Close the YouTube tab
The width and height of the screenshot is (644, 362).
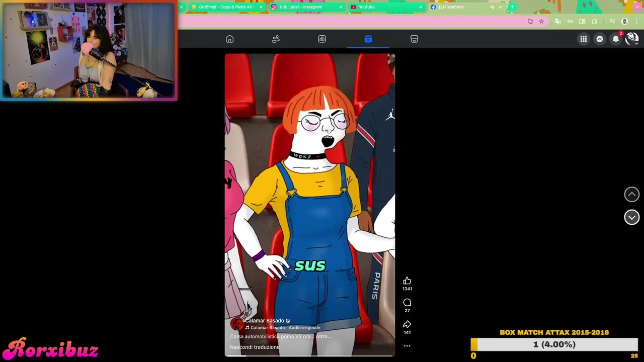pos(421,7)
